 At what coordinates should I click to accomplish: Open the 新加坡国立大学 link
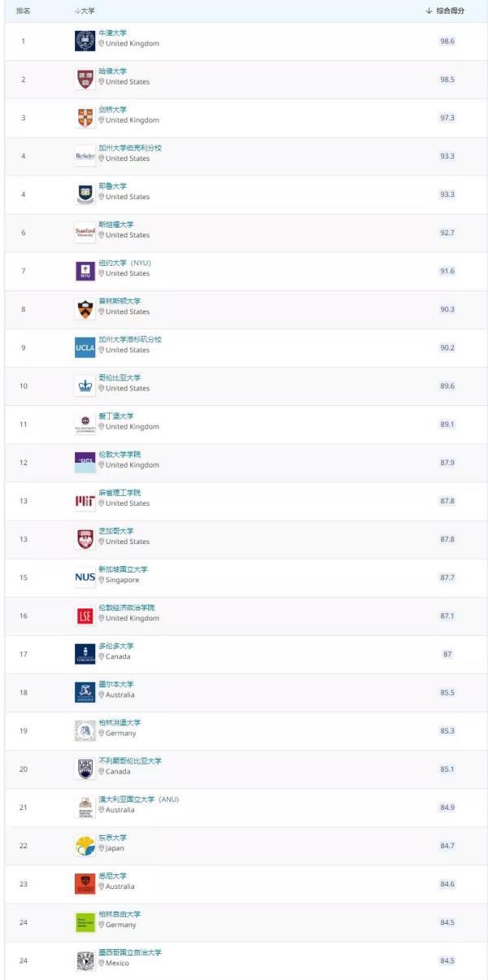click(124, 569)
